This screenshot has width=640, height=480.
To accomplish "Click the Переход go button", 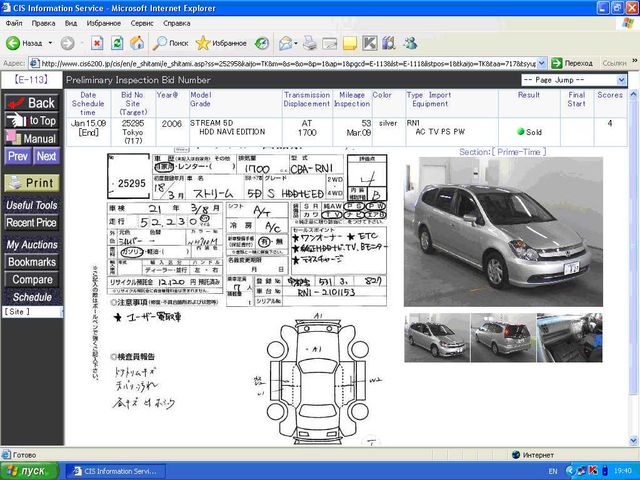I will click(572, 63).
